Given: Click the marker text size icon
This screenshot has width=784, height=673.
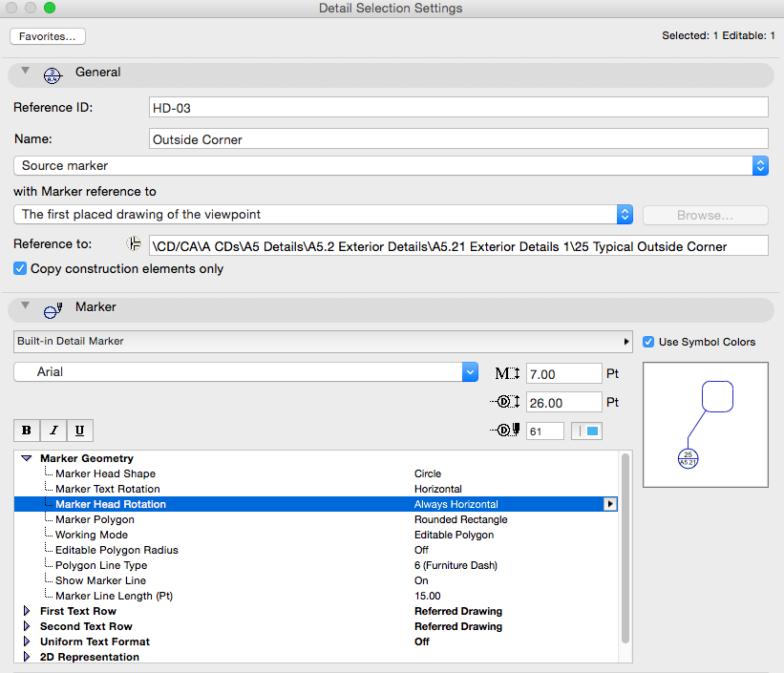Looking at the screenshot, I should (x=507, y=373).
